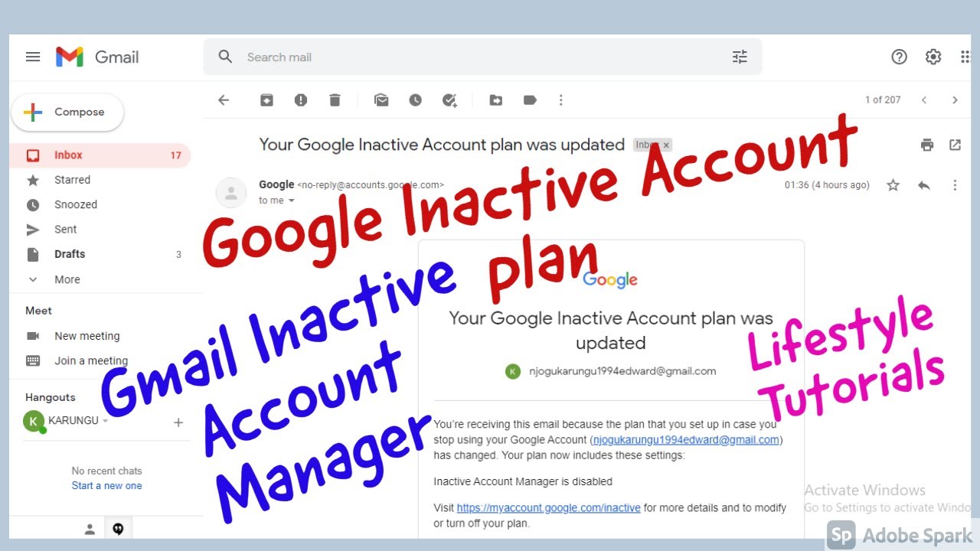
Task: Compose a new email
Action: click(x=67, y=112)
